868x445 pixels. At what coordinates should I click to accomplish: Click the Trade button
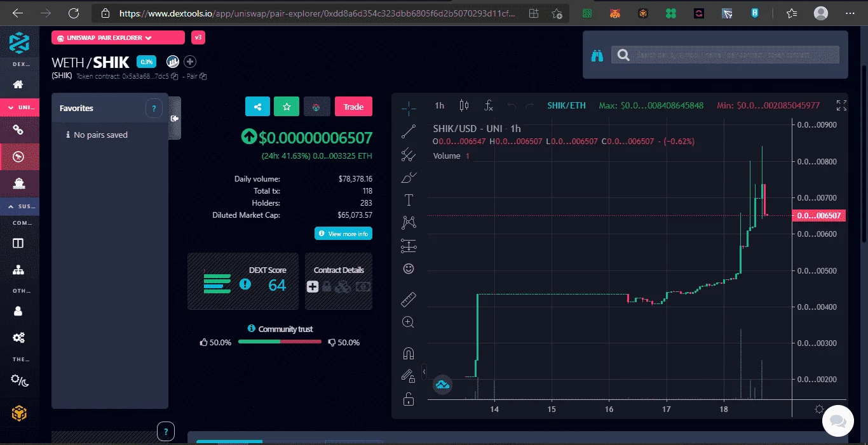(353, 107)
